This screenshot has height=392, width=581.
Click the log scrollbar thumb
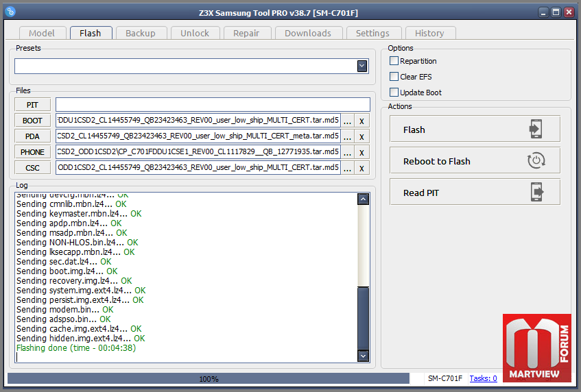click(x=363, y=319)
